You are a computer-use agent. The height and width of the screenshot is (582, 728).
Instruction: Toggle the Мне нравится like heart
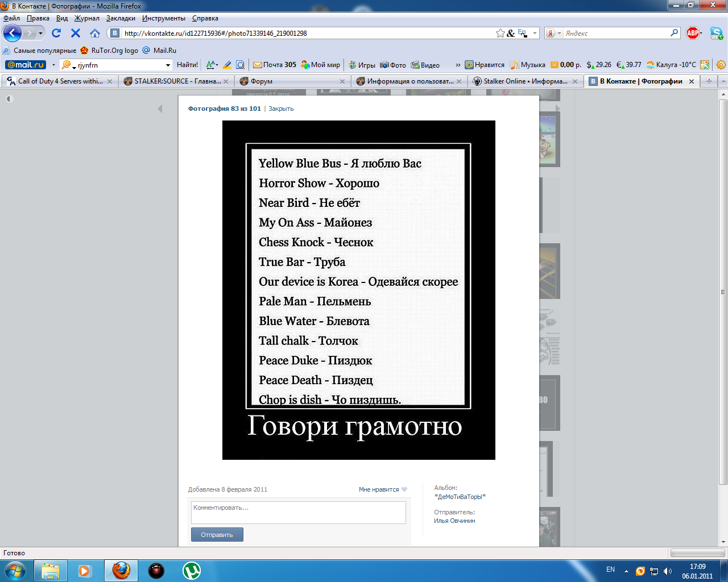point(404,489)
